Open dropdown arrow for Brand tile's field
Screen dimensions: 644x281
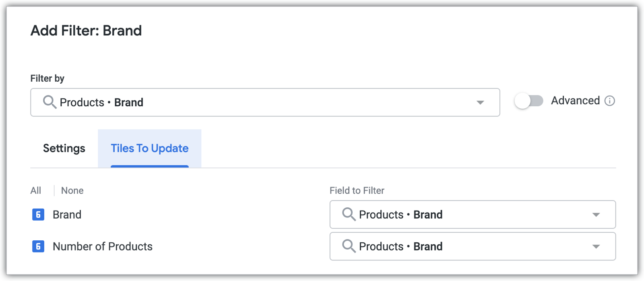click(596, 215)
